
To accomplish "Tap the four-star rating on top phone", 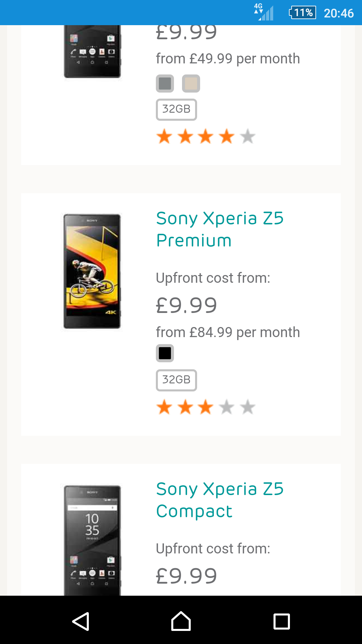I will (x=206, y=137).
